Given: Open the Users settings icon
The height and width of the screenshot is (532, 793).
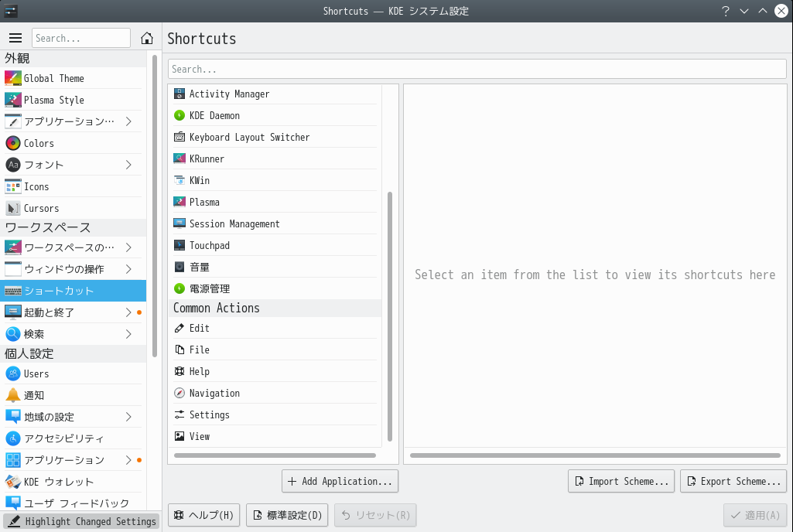Looking at the screenshot, I should click(13, 373).
